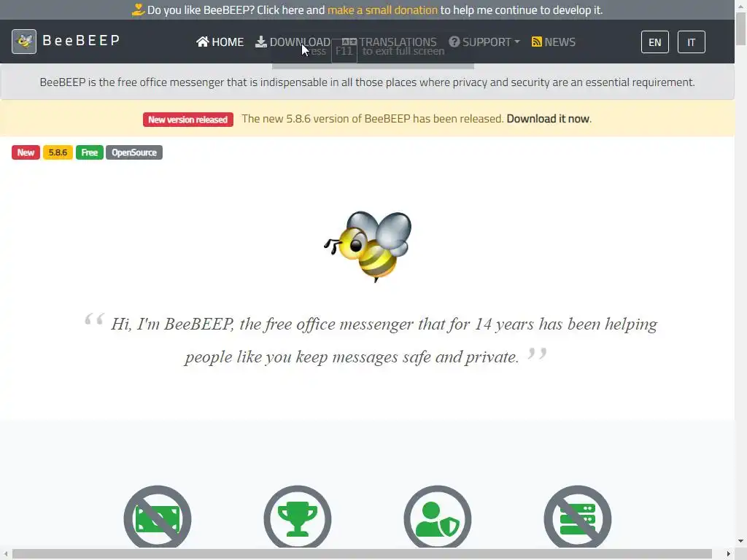Click the yellow 5.8.6 version badge

pos(58,152)
